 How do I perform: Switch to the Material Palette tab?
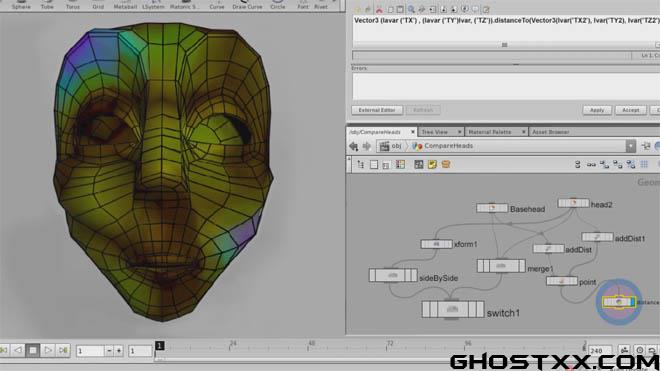(490, 132)
